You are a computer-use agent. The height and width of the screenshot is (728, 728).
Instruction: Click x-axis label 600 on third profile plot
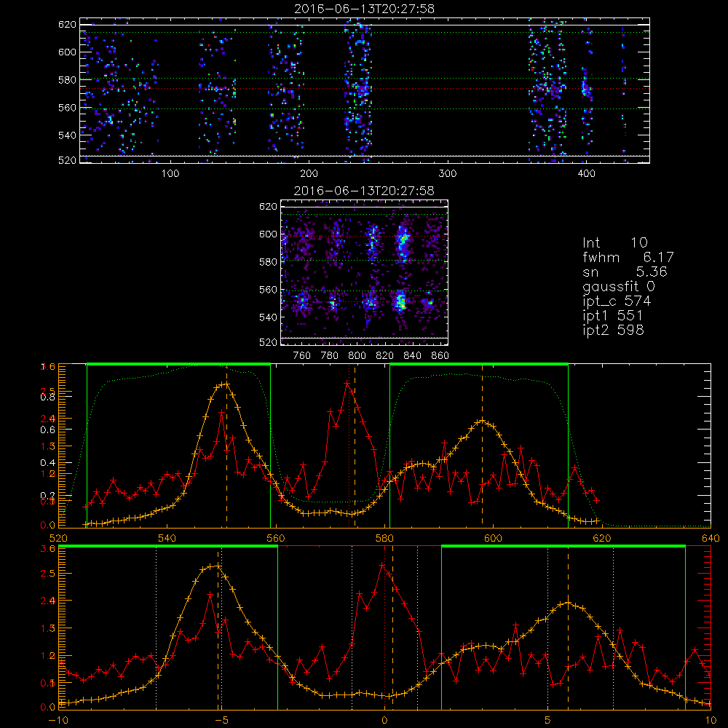click(x=493, y=539)
